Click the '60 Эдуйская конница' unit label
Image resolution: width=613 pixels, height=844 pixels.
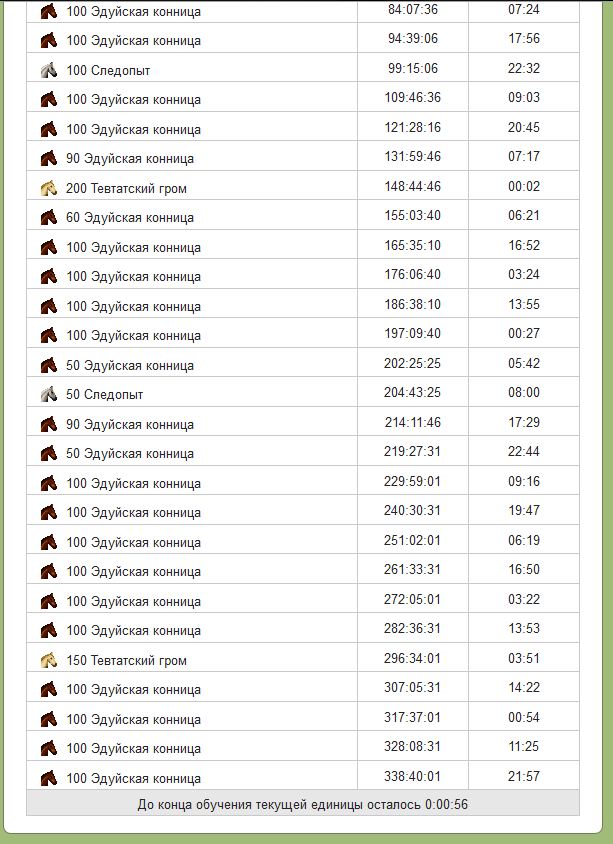point(130,217)
